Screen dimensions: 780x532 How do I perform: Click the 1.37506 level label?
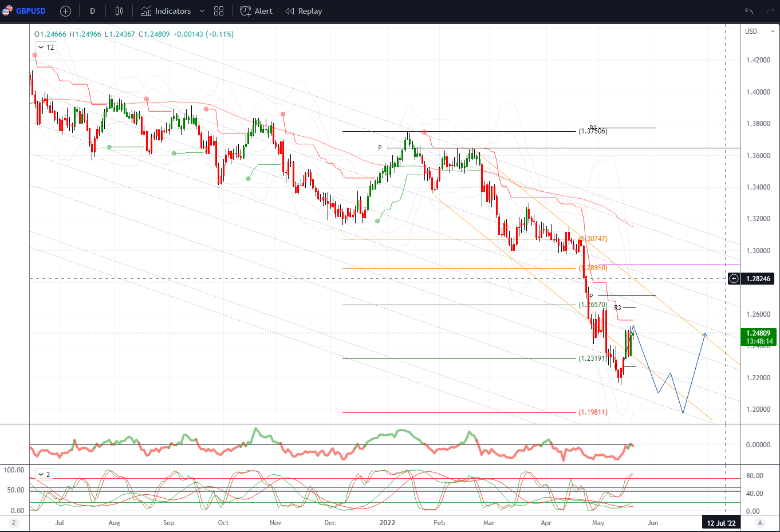[x=593, y=131]
